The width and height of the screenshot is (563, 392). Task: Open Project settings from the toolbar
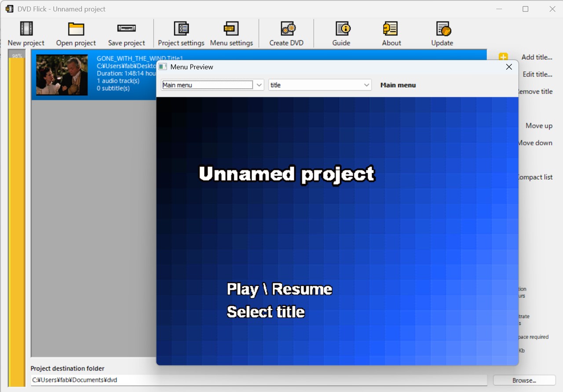pyautogui.click(x=181, y=29)
